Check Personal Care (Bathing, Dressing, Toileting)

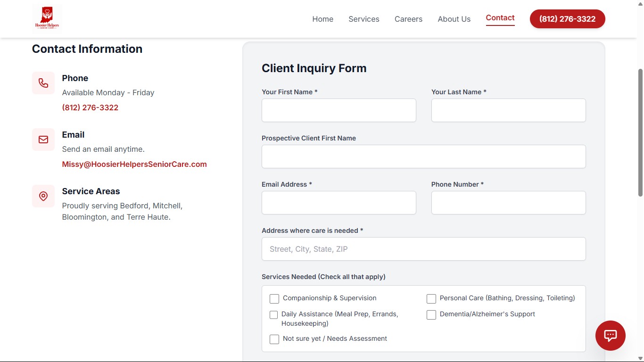[x=431, y=299]
